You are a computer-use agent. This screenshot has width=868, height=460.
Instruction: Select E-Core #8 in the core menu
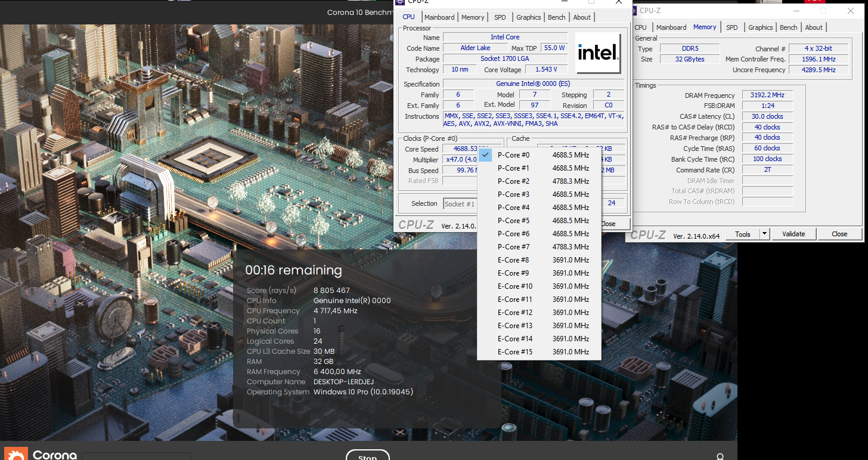pyautogui.click(x=539, y=260)
